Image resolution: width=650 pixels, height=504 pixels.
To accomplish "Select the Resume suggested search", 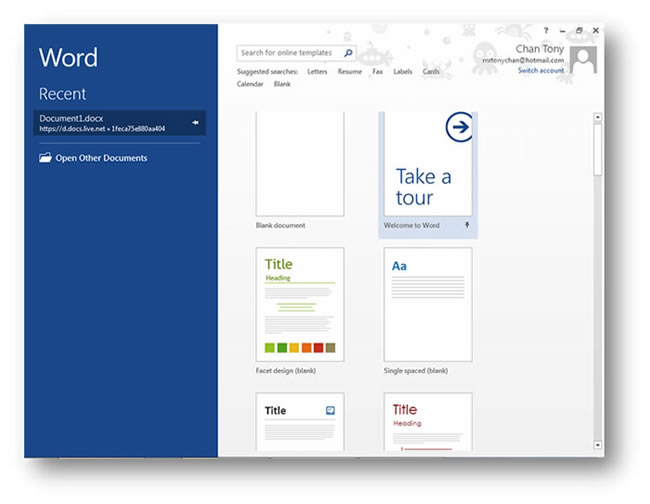I will click(349, 72).
